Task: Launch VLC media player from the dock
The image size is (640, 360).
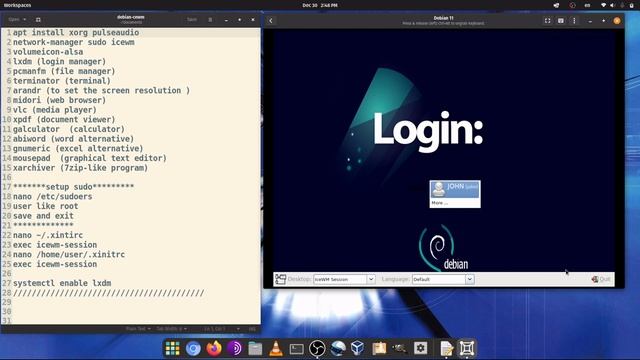Action: [x=276, y=348]
